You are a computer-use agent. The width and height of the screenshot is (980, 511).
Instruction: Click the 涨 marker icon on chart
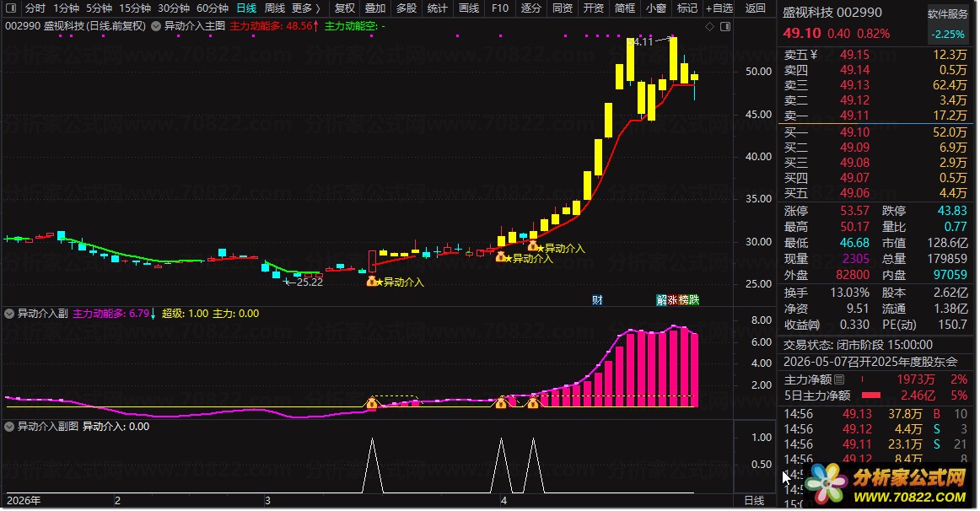pos(673,299)
